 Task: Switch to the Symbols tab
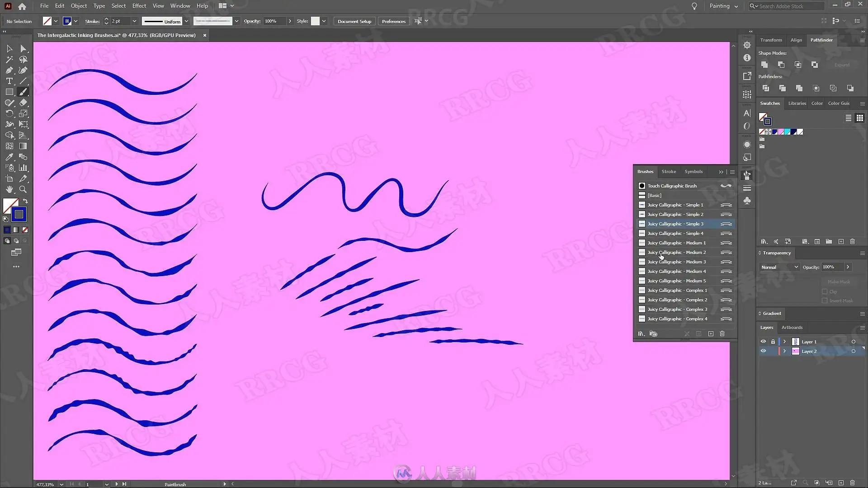click(x=693, y=172)
